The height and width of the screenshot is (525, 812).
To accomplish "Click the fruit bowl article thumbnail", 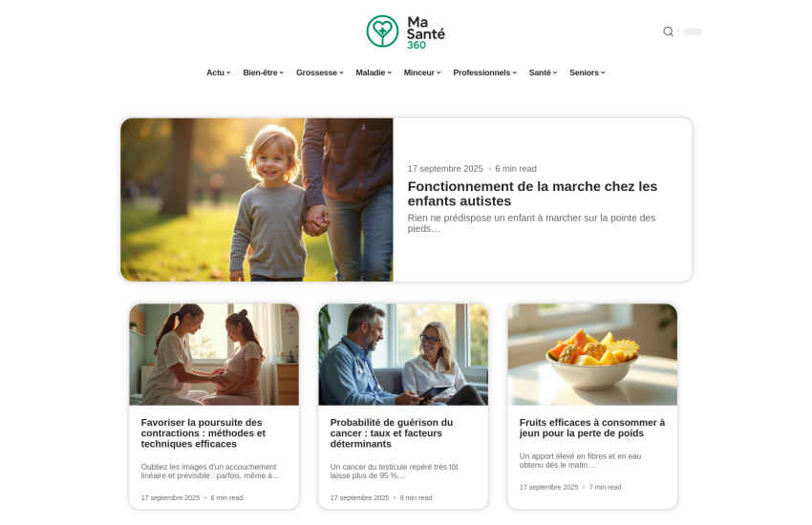I will 592,354.
